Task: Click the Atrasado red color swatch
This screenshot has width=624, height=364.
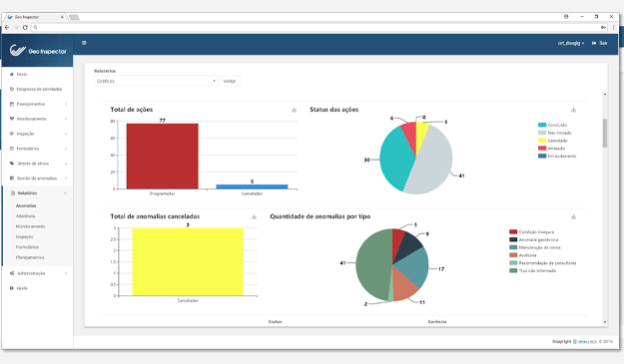Action: [x=542, y=149]
